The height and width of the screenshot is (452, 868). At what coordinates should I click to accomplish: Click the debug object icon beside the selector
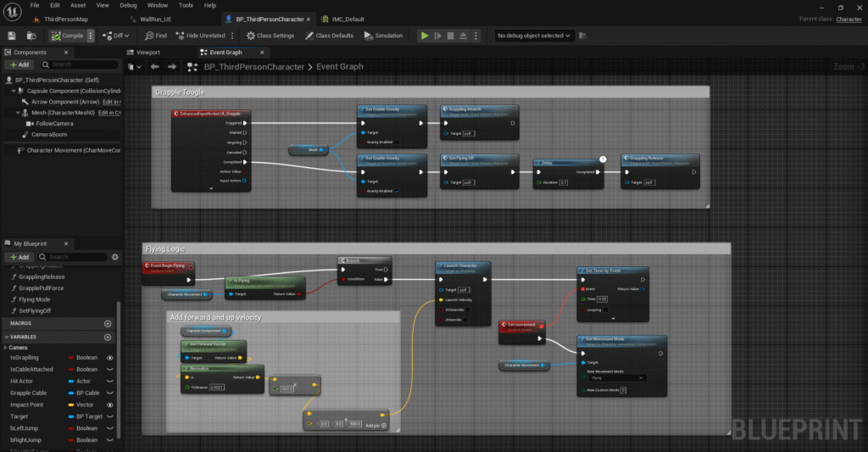[582, 36]
